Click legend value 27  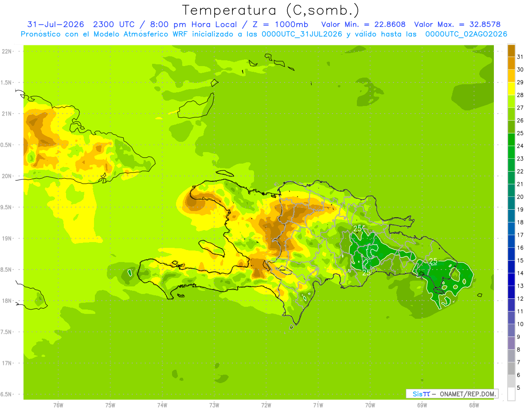click(x=520, y=108)
